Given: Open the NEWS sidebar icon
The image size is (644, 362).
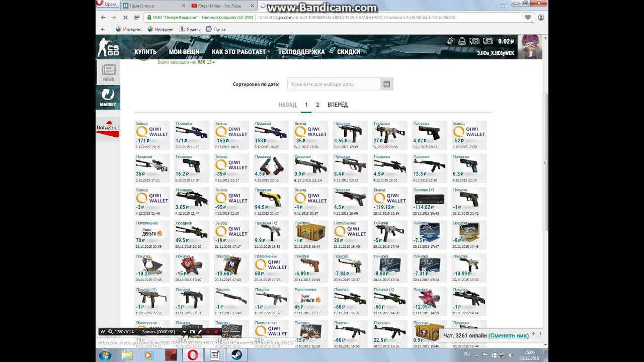Looking at the screenshot, I should [x=108, y=72].
